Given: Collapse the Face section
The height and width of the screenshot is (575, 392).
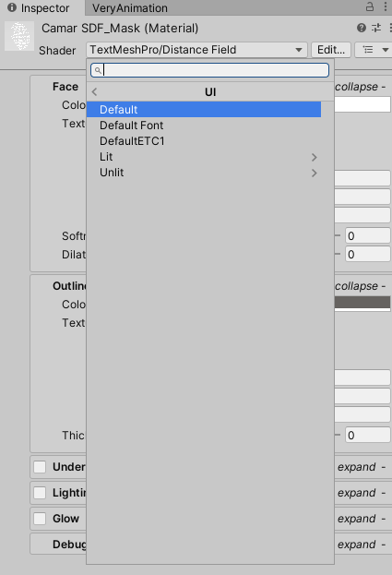Looking at the screenshot, I should click(360, 87).
